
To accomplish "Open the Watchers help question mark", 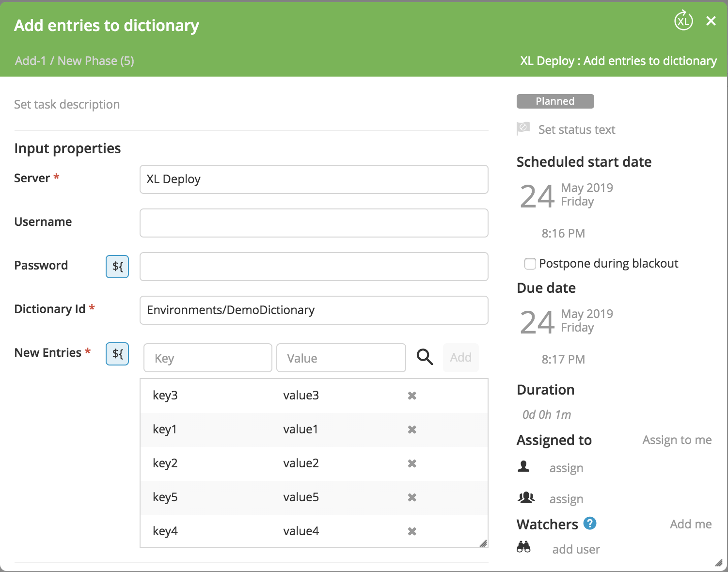I will [x=590, y=524].
